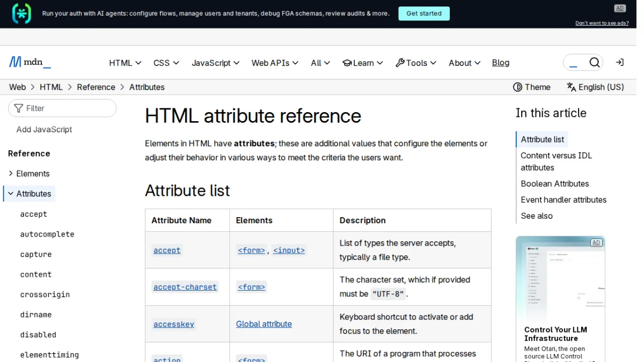Click "Don't want to see ads?" link

[602, 23]
